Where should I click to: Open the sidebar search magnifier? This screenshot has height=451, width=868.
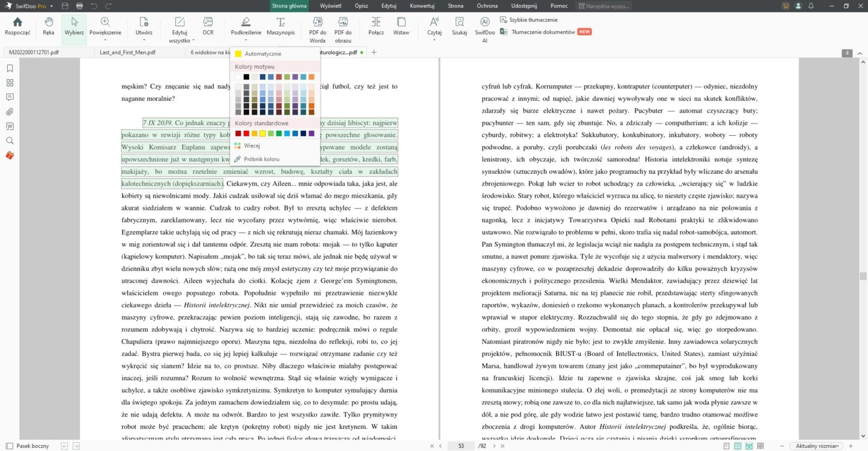pos(10,141)
